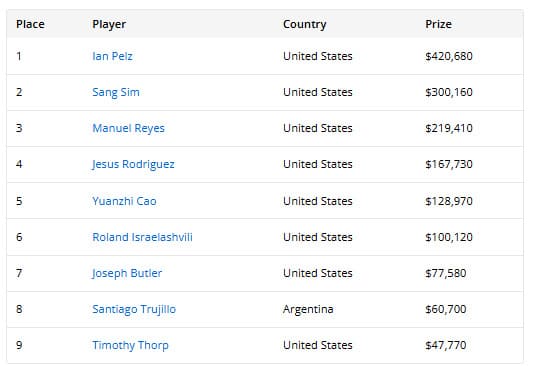Click the Place column header

click(x=30, y=24)
